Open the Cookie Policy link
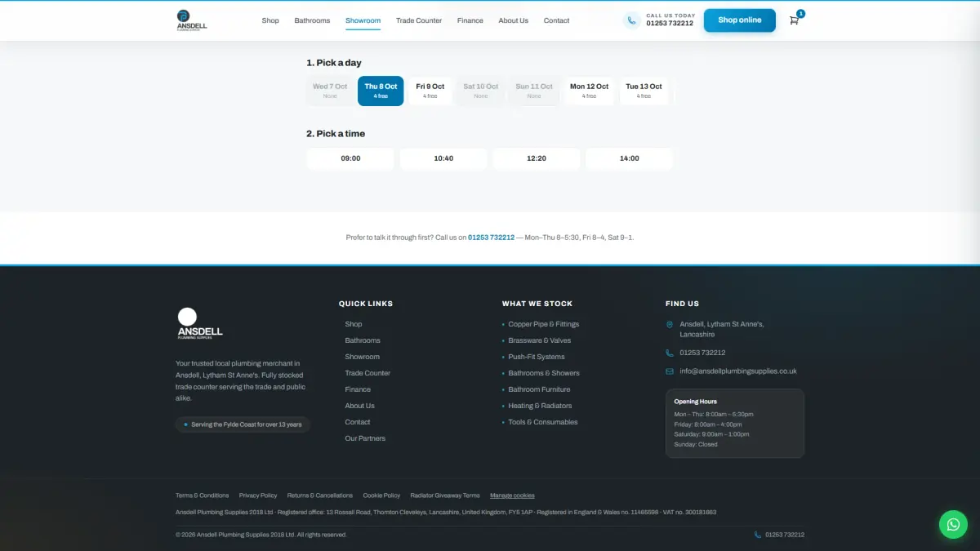 coord(381,495)
